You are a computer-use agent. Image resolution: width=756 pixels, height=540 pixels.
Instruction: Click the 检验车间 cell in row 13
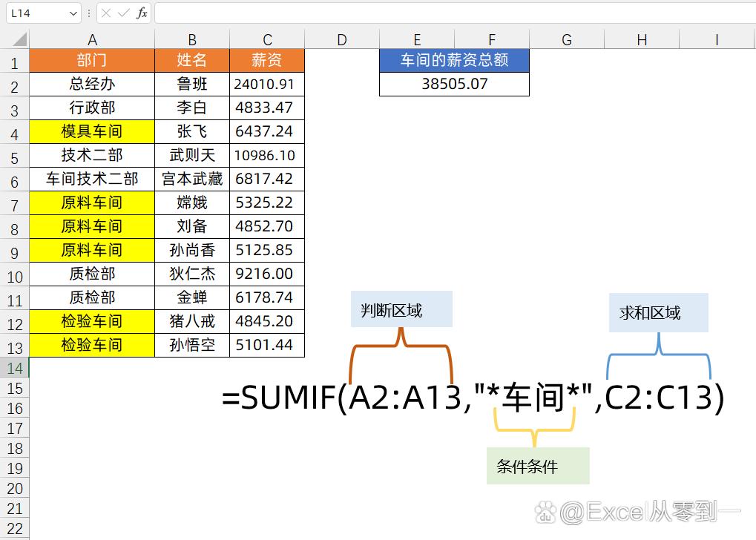coord(92,345)
